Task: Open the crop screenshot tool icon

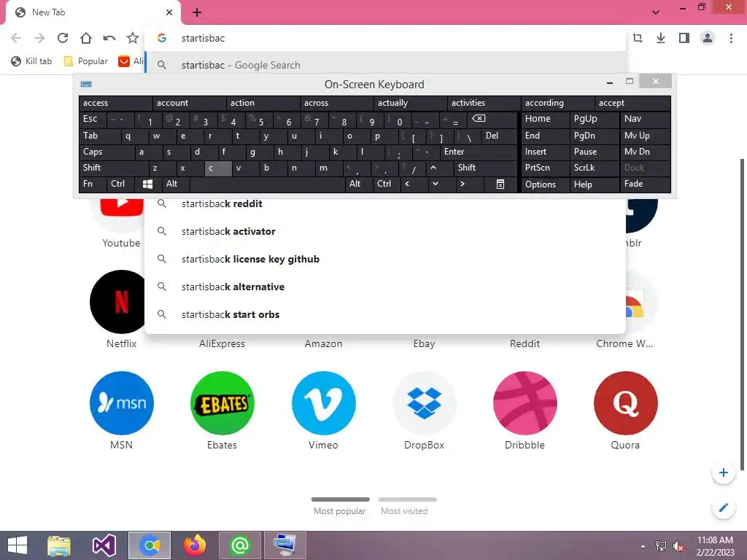Action: tap(638, 38)
